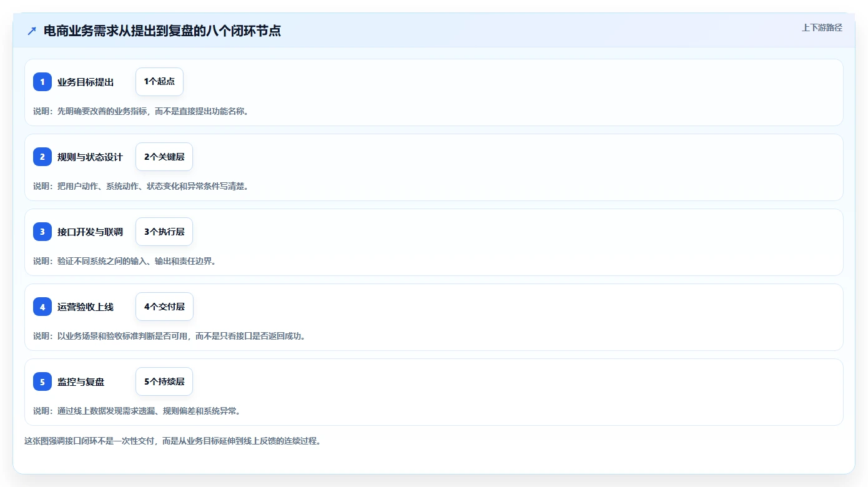This screenshot has height=487, width=868.
Task: Click the number 3 step badge
Action: (x=42, y=232)
